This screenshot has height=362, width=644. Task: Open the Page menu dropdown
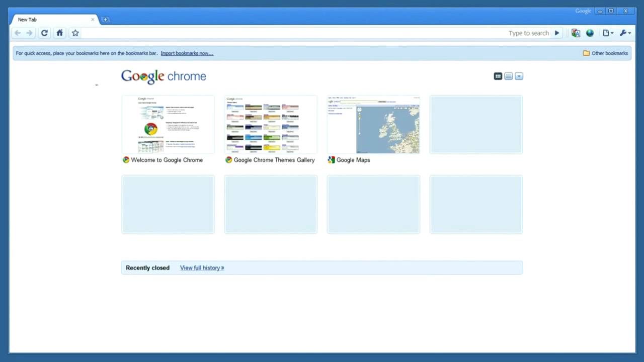(x=608, y=33)
